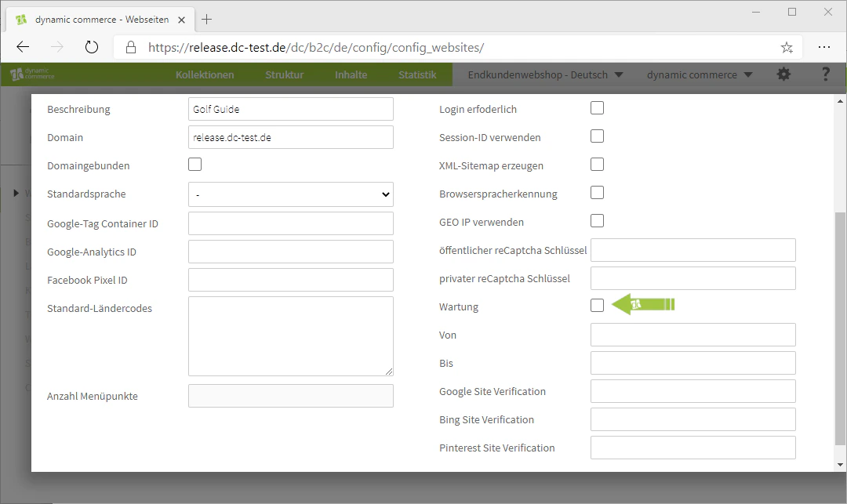Viewport: 847px width, 504px height.
Task: Expand the tree arrow in left sidebar
Action: (x=16, y=193)
